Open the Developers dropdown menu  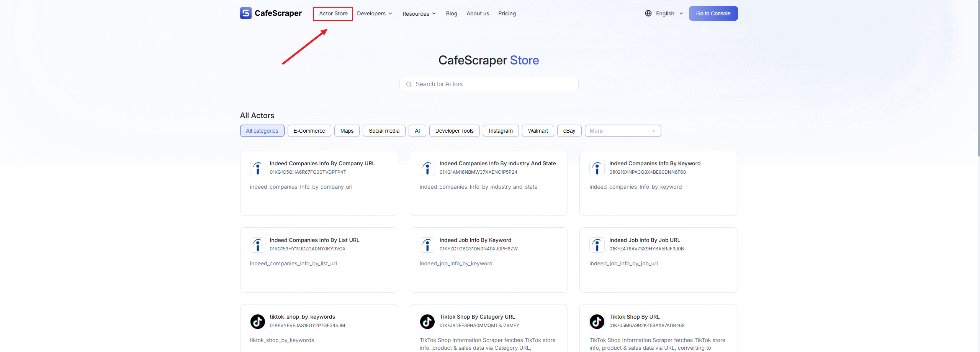(x=375, y=13)
